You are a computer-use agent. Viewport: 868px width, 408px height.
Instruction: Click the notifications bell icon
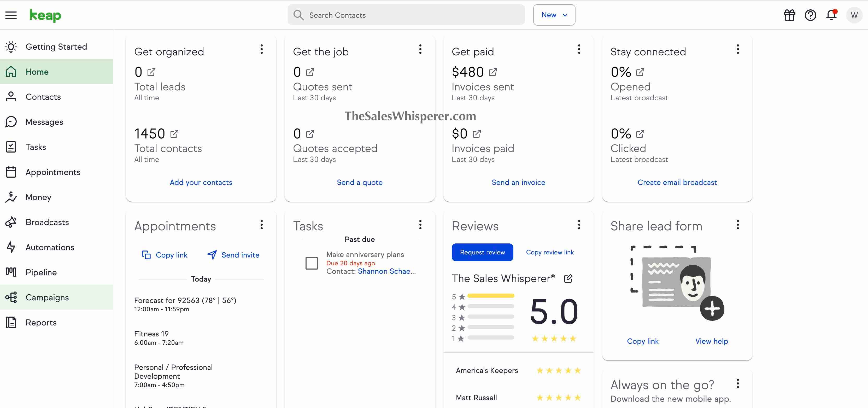831,14
